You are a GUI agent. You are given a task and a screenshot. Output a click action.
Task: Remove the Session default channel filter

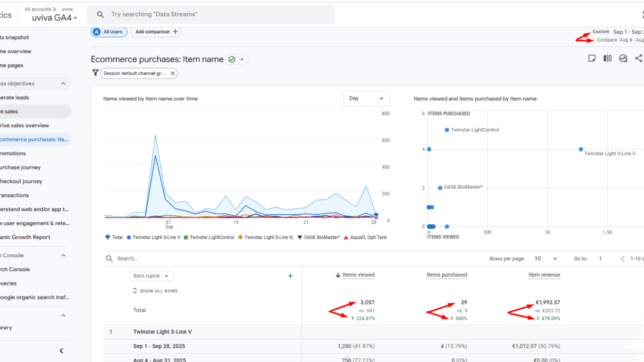click(173, 73)
